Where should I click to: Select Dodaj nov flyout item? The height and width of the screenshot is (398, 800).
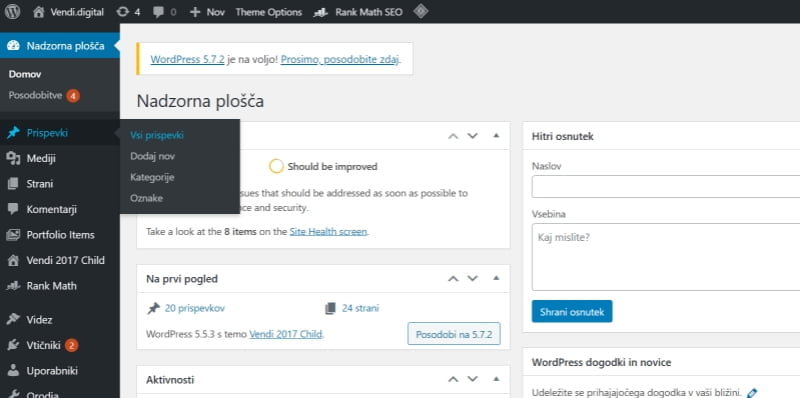pos(152,157)
